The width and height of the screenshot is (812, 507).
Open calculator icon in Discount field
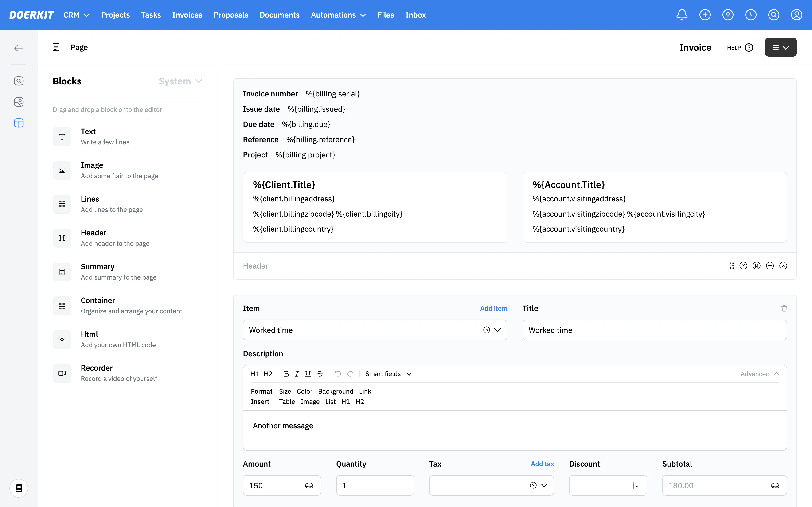[x=636, y=485]
